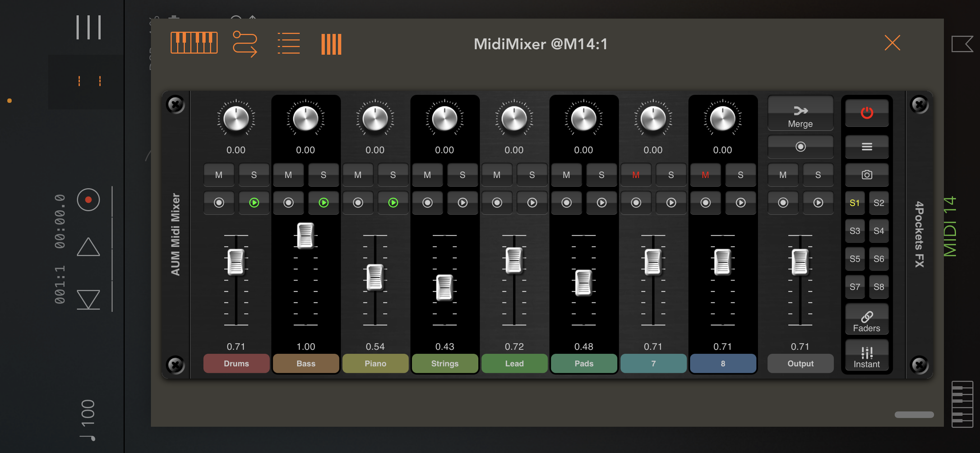Select snapshot S2

click(x=879, y=203)
